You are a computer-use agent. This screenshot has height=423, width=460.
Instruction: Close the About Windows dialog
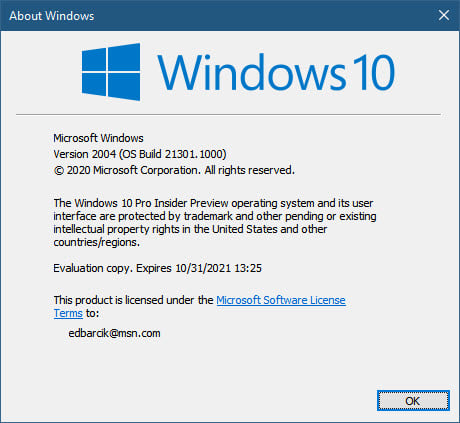(444, 15)
